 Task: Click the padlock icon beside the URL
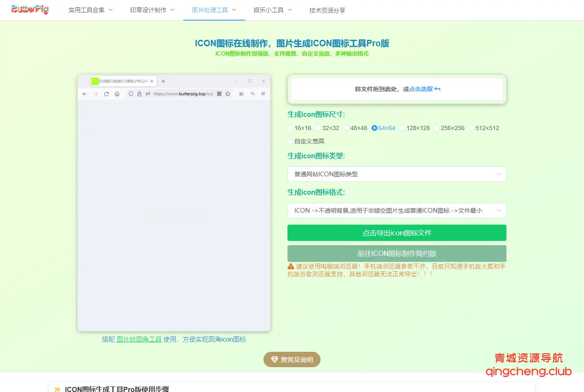140,94
